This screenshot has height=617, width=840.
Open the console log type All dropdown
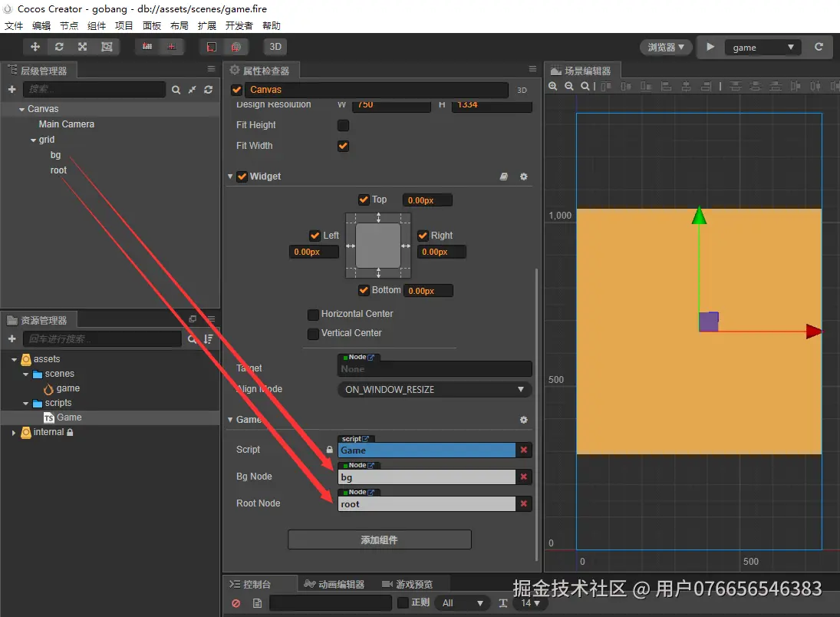click(463, 604)
